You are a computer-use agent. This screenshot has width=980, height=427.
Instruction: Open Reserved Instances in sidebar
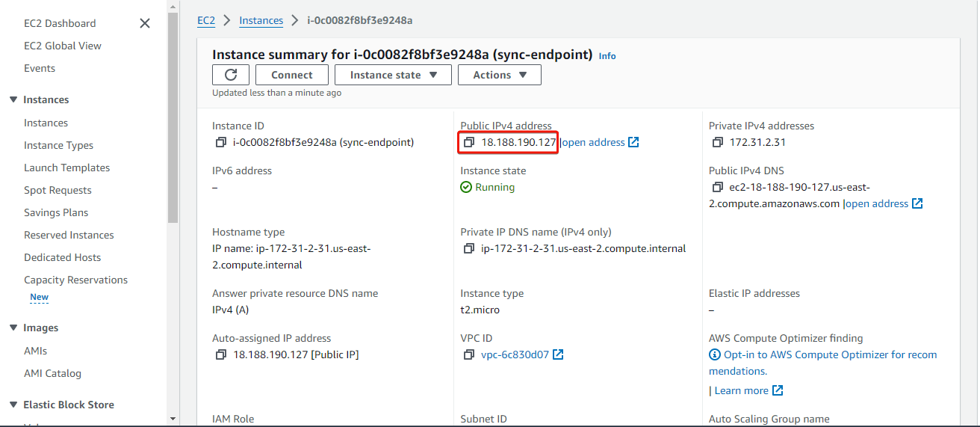click(x=69, y=235)
